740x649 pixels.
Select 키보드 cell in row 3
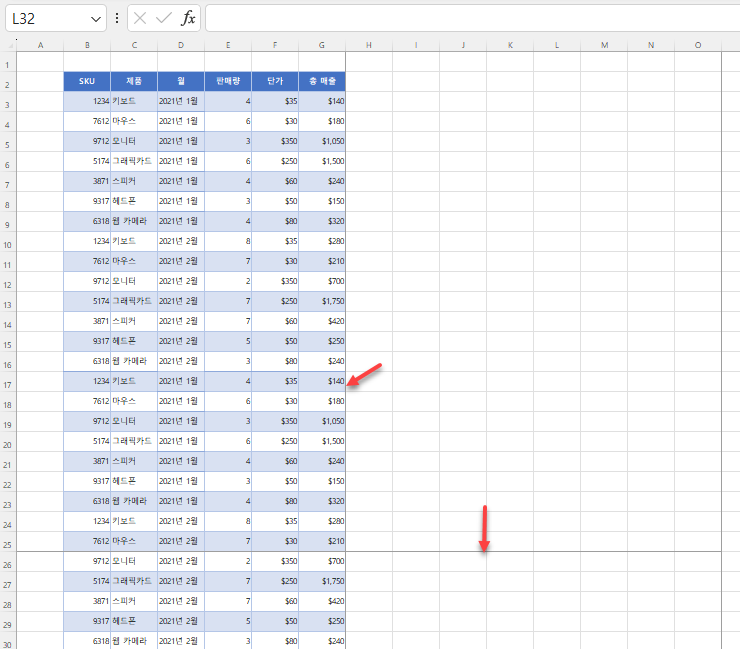(134, 101)
